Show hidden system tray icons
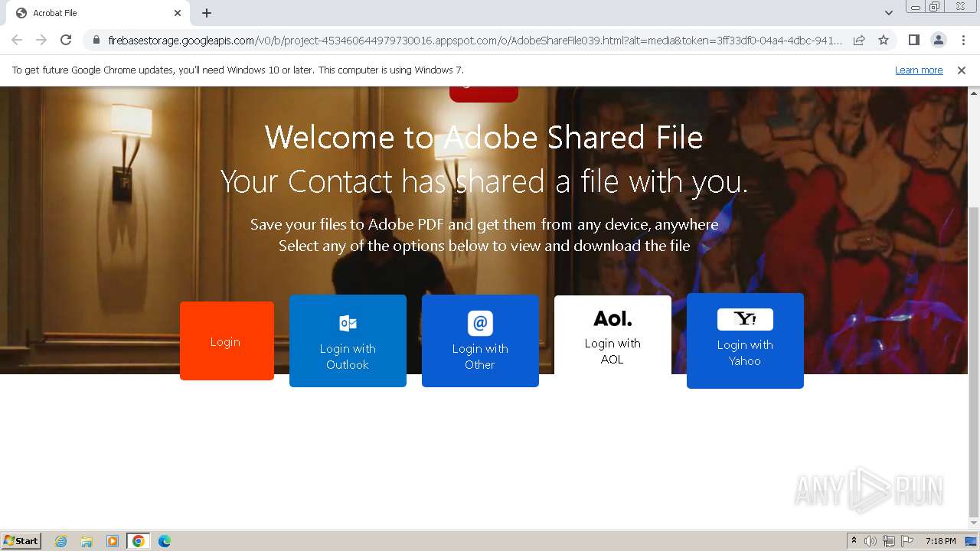This screenshot has width=980, height=551. 854,541
